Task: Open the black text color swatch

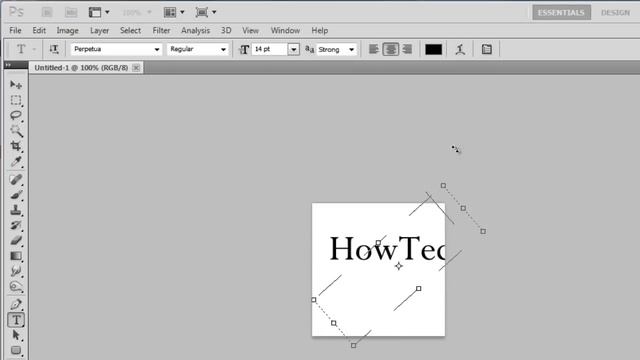Action: tap(433, 49)
